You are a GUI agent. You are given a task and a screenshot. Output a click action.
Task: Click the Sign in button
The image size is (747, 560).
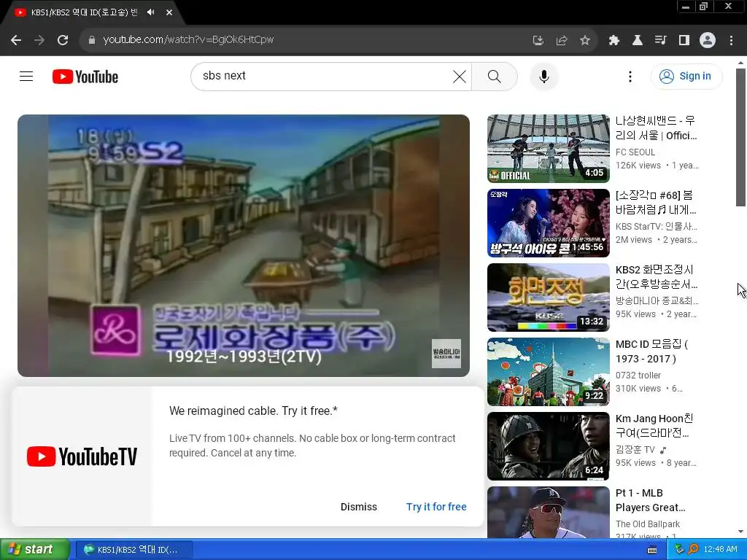point(686,76)
